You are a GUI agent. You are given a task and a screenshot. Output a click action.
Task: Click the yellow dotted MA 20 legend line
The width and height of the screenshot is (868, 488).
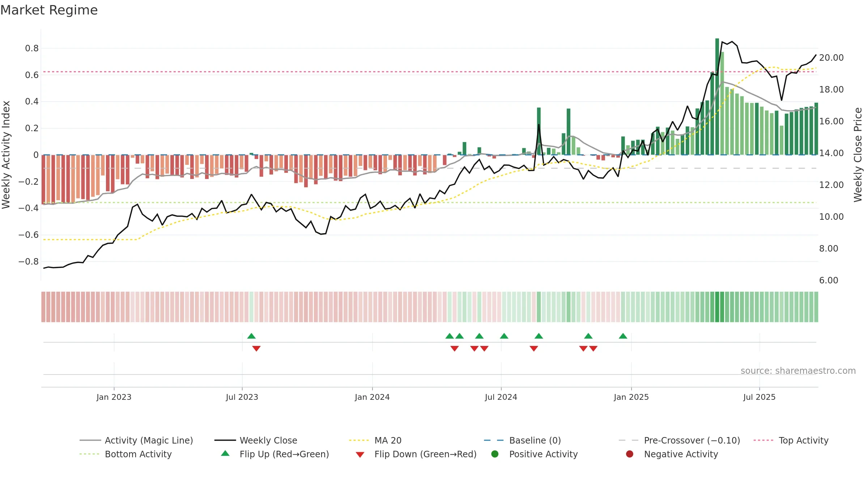[359, 440]
